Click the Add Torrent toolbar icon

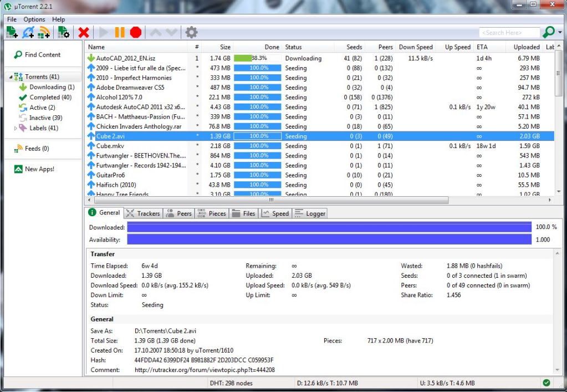click(x=12, y=32)
